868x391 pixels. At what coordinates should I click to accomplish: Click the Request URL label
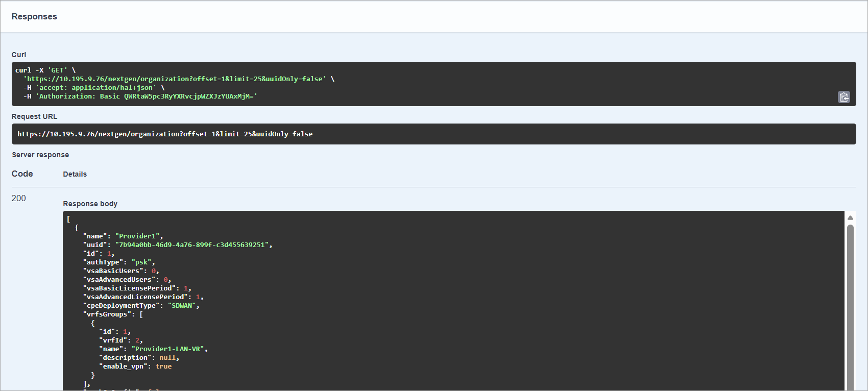34,116
